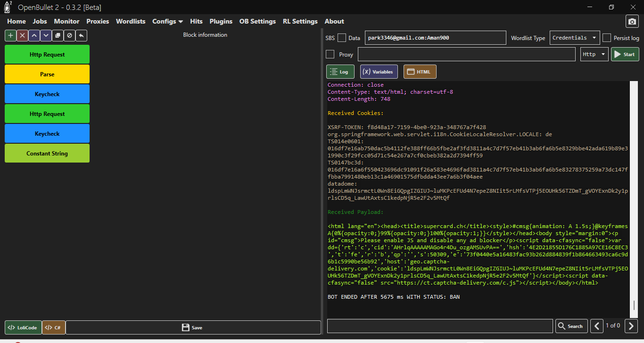Open the Home menu
Image resolution: width=644 pixels, height=343 pixels.
(17, 21)
